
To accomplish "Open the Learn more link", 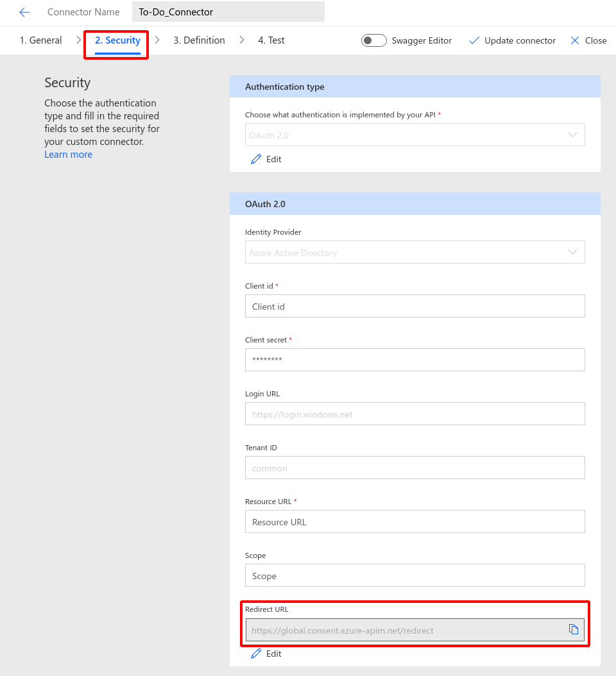I will coord(68,155).
